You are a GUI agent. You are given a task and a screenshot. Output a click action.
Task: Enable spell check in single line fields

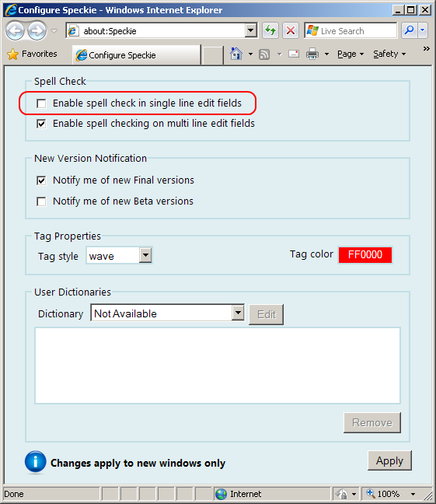(41, 103)
